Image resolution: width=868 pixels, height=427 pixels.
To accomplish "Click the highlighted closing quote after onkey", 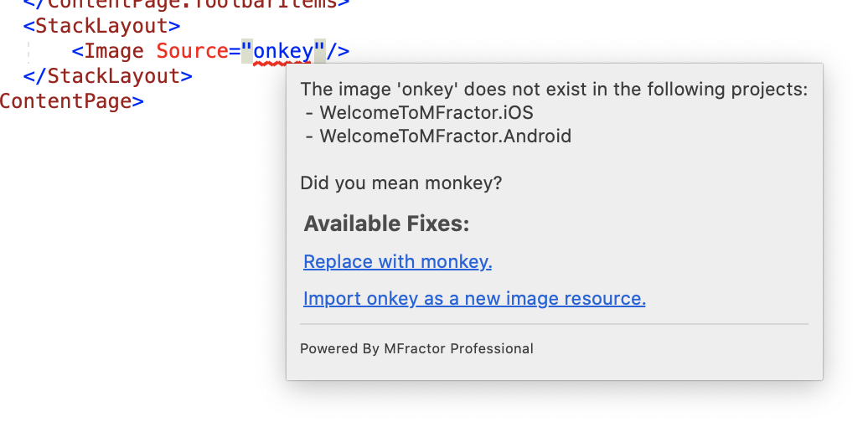I will click(319, 51).
